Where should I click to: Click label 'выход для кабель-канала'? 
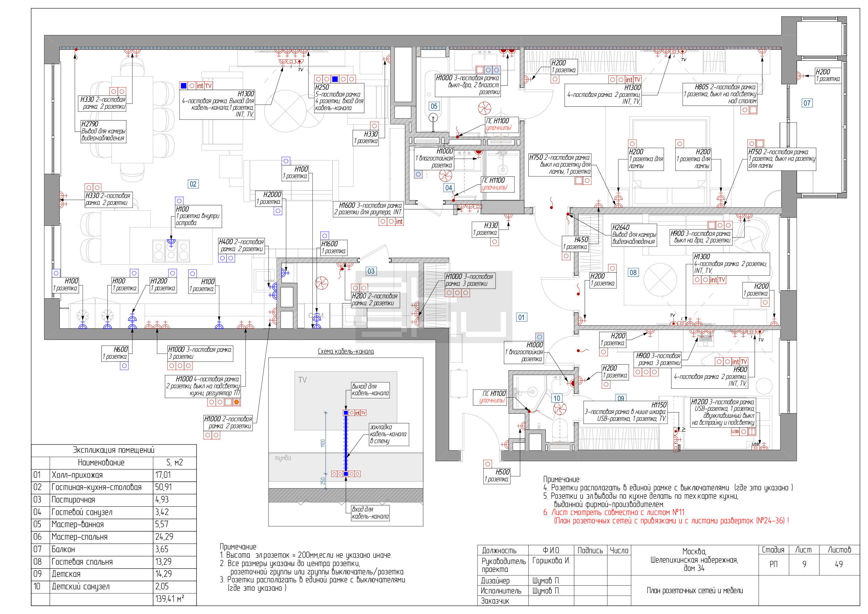click(x=370, y=390)
